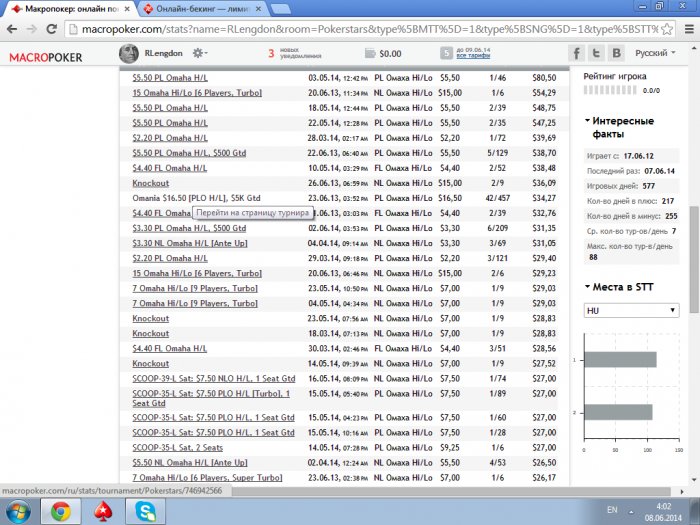Collapse the Места в STT section
Image resolution: width=700 pixels, height=525 pixels.
[588, 287]
